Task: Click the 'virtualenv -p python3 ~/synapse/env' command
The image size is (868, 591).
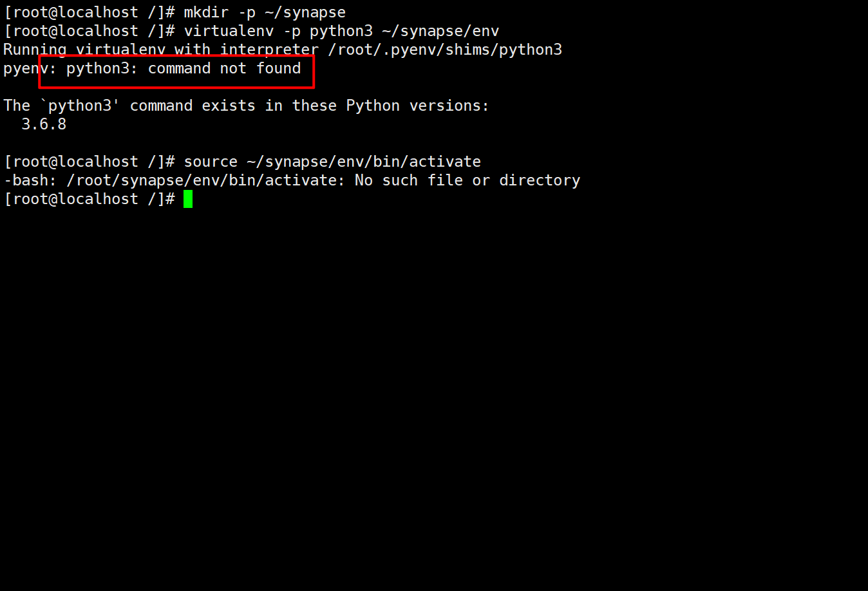Action: tap(341, 31)
